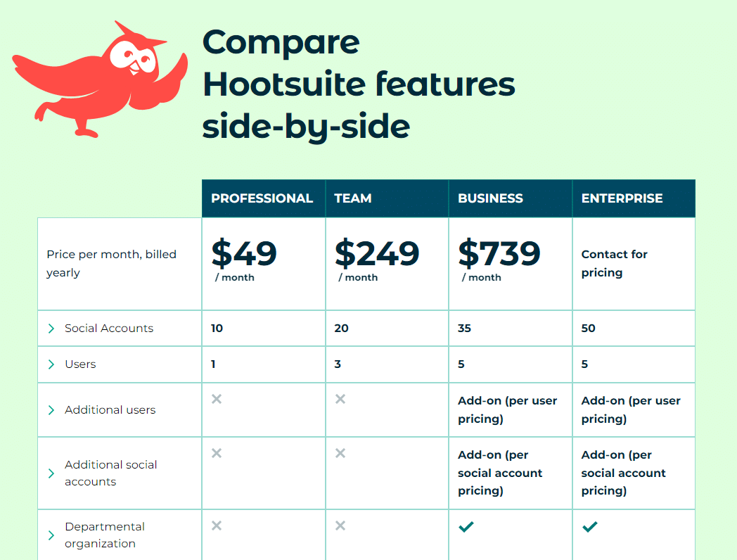The image size is (737, 560).
Task: Click the red Hootsuite owl mascot
Action: click(100, 79)
